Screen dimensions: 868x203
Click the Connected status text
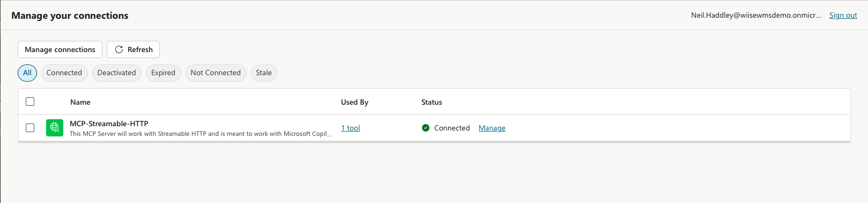(x=452, y=128)
